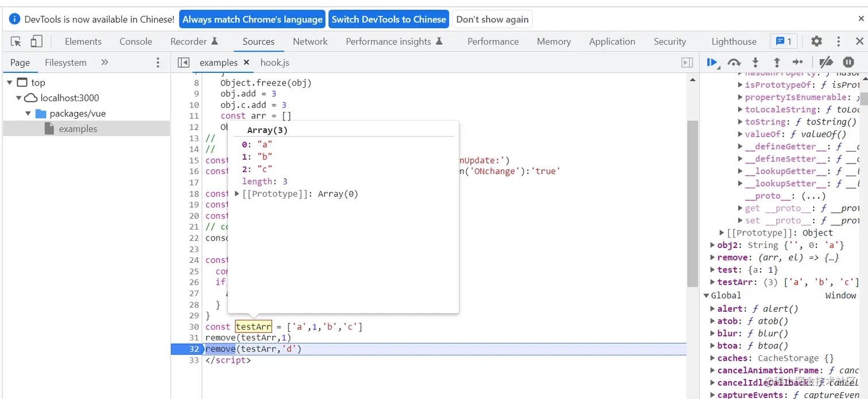Image resolution: width=868 pixels, height=399 pixels.
Task: Expand the testArr scope variable
Action: (x=712, y=282)
